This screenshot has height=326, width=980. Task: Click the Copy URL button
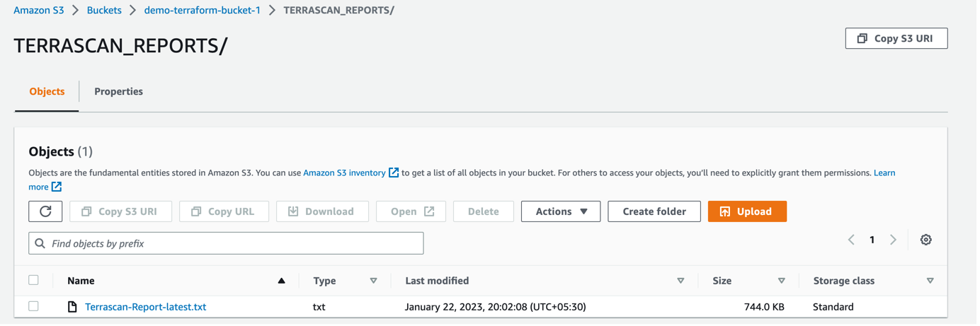(x=225, y=212)
